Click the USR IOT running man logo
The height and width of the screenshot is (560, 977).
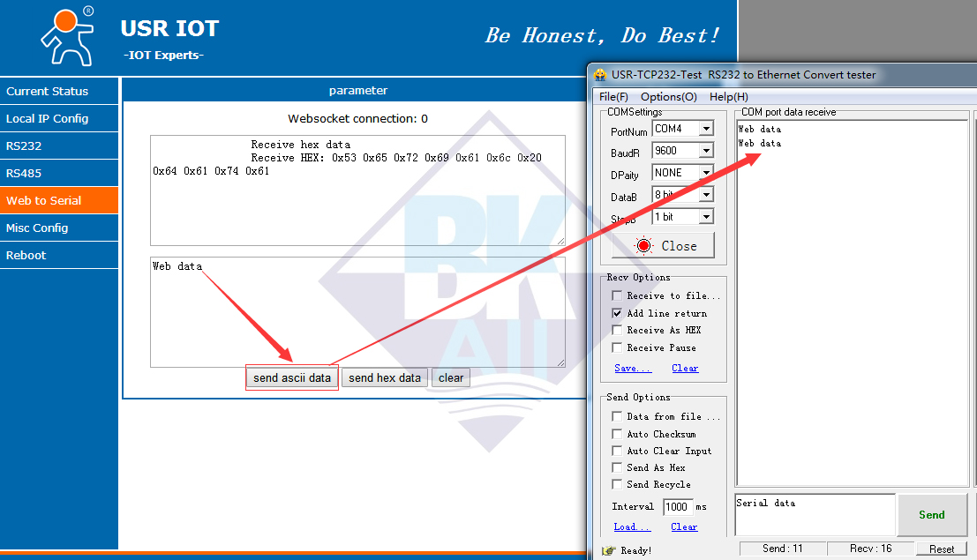[x=67, y=37]
